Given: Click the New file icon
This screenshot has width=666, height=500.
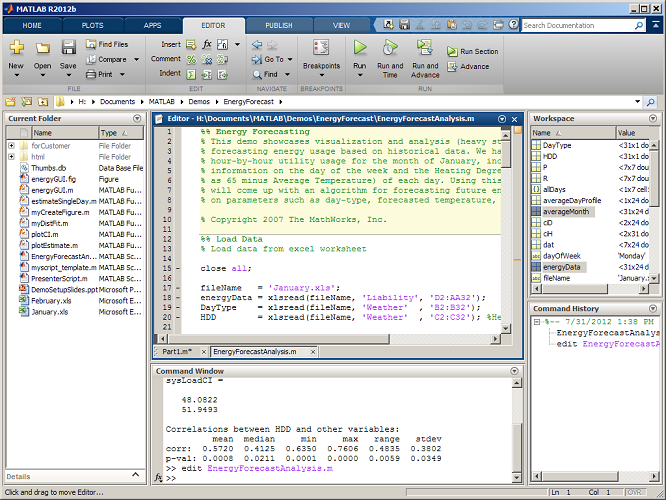Looking at the screenshot, I should pyautogui.click(x=16, y=48).
